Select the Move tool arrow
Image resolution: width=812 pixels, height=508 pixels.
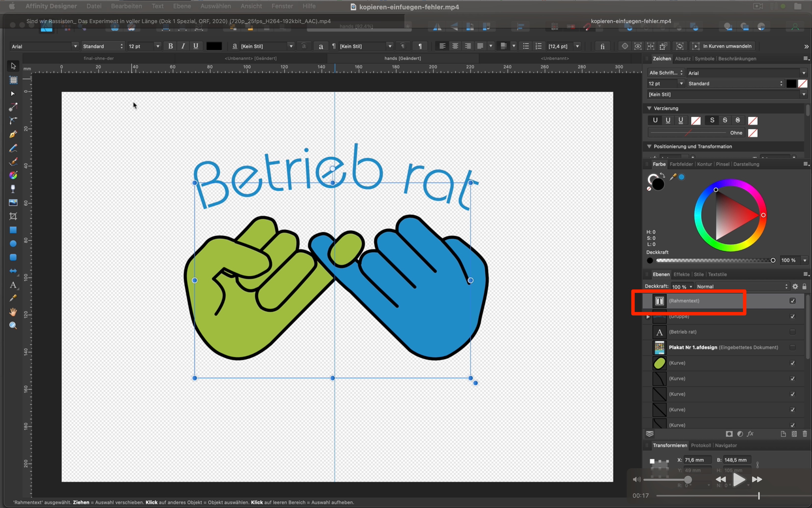[x=13, y=66]
